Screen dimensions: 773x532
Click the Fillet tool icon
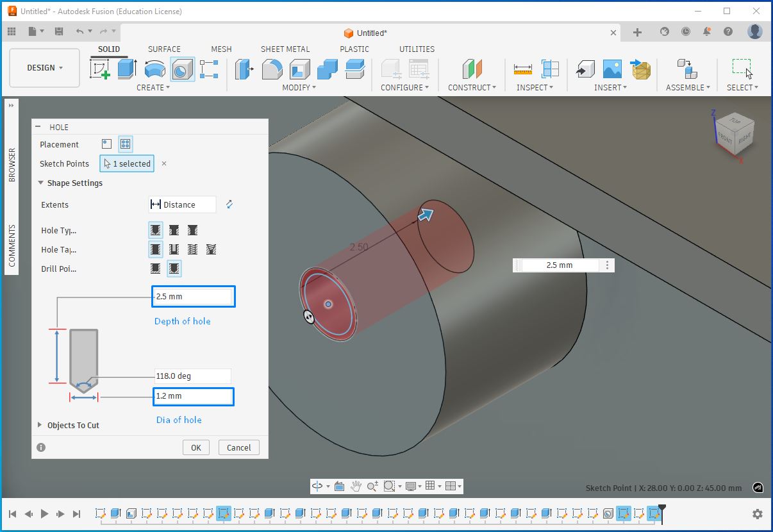click(x=272, y=69)
